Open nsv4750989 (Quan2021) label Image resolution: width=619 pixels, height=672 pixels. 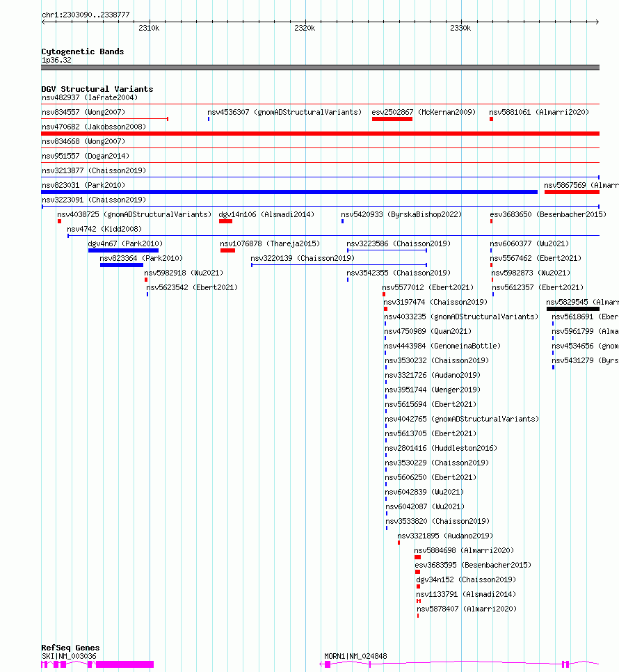point(428,331)
